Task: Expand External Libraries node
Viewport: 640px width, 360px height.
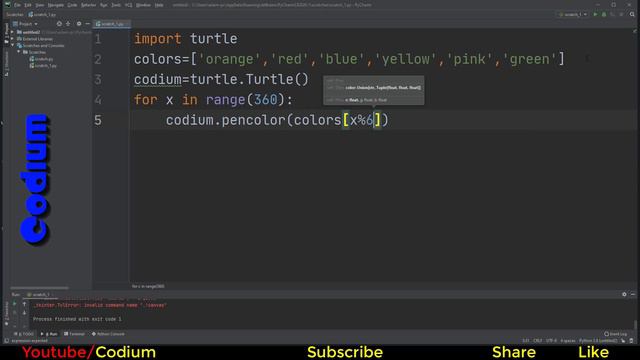Action: [x=13, y=39]
